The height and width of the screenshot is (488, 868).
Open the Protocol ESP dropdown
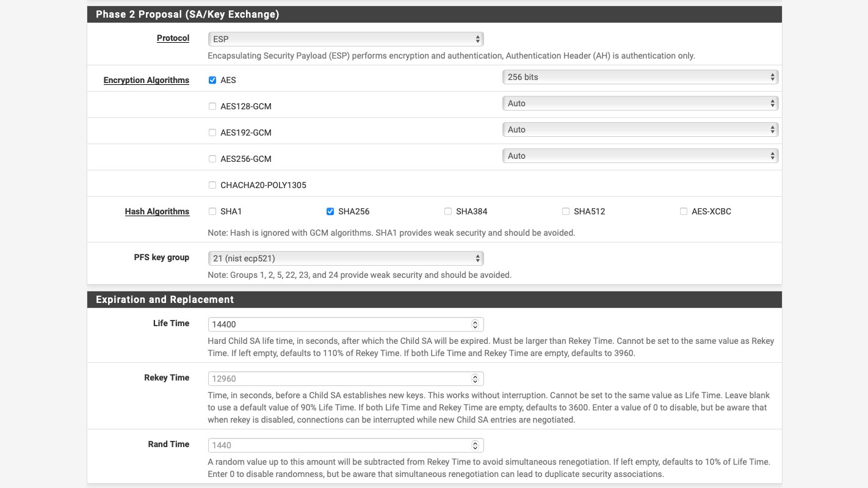(x=345, y=39)
